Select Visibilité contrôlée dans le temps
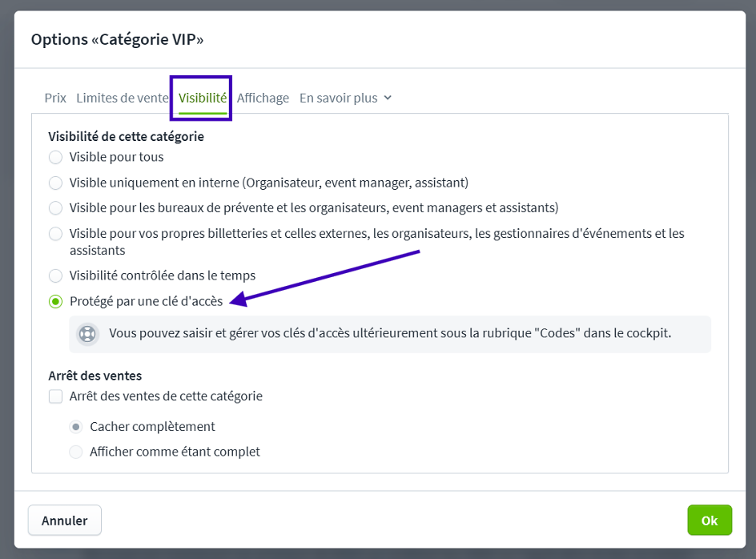Screen dimensions: 756x559 [x=55, y=275]
